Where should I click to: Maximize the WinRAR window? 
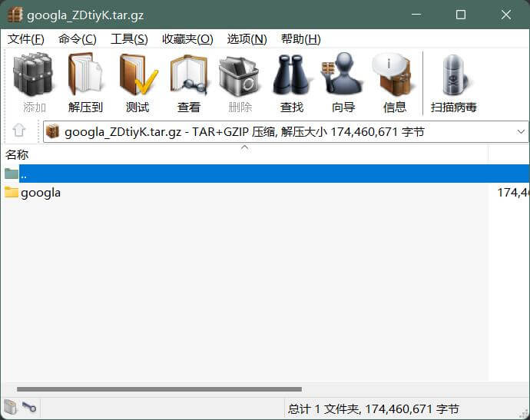click(461, 15)
